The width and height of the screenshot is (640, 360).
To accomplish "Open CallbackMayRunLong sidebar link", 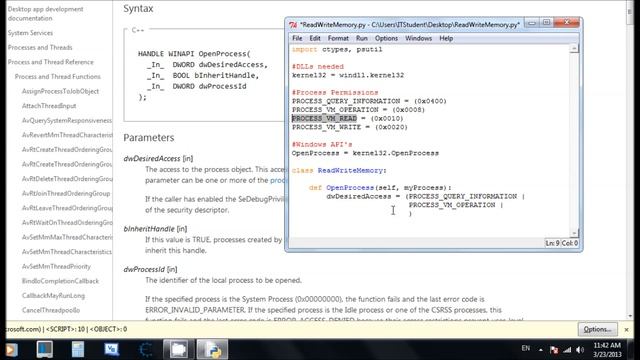I will point(53,296).
